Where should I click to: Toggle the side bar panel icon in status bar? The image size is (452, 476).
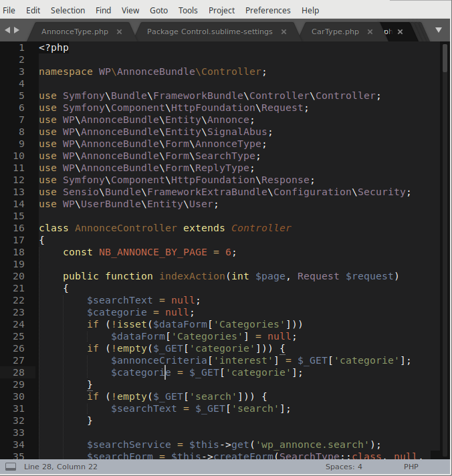pos(11,466)
